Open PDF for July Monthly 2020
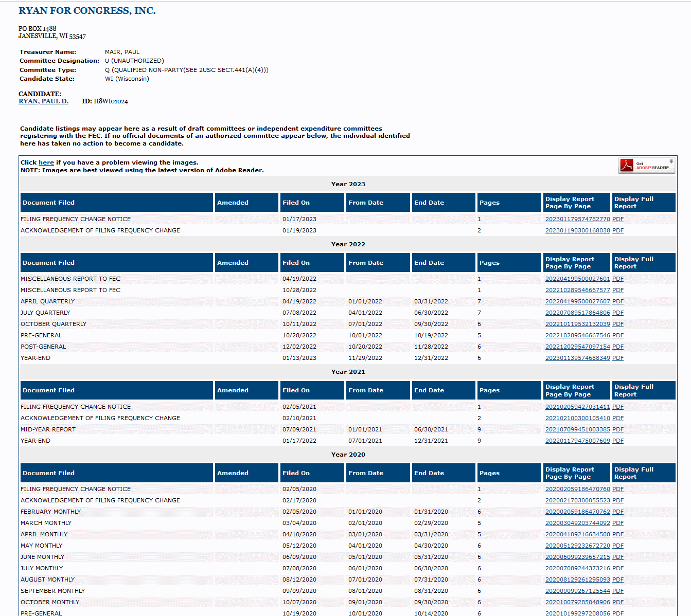The height and width of the screenshot is (616, 691). [618, 568]
